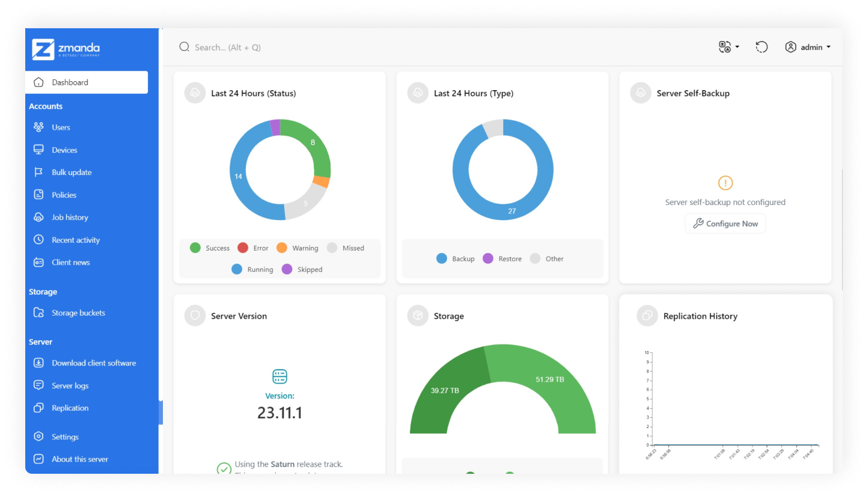
Task: Click the Job history icon
Action: [38, 217]
